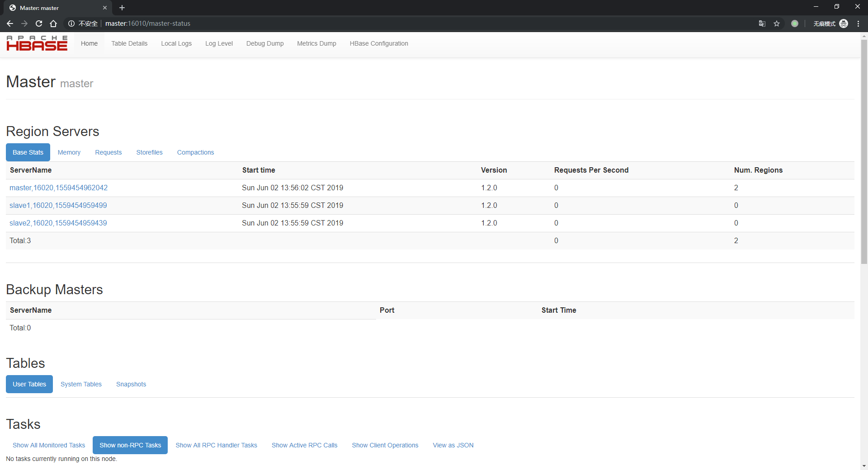The height and width of the screenshot is (470, 868).
Task: Open the master,16020 region server link
Action: (59, 188)
